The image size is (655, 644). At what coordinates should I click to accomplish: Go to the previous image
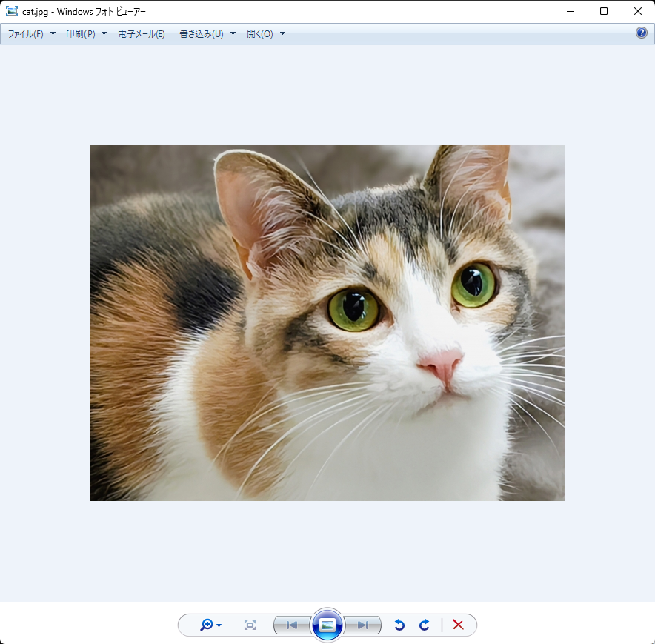click(x=291, y=625)
